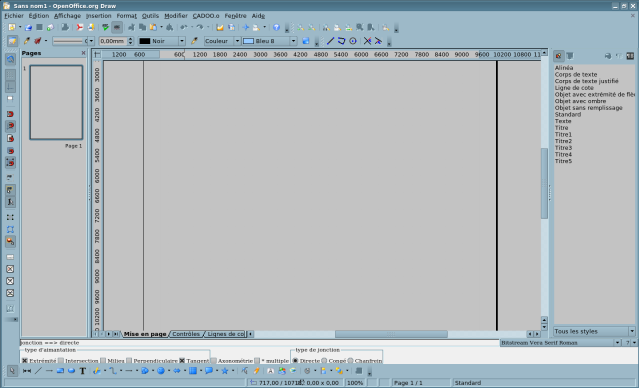This screenshot has width=639, height=388.
Task: Click the CADOO circle tool icon
Action: (x=353, y=41)
